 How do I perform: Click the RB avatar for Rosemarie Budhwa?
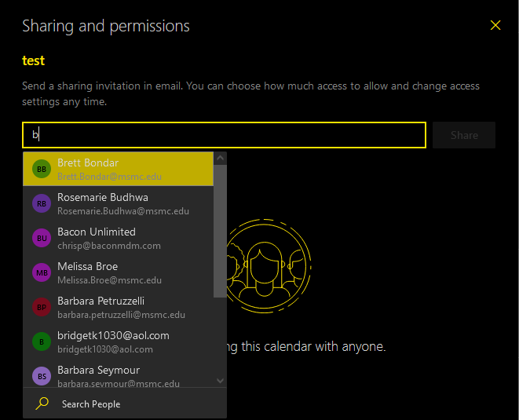(42, 203)
